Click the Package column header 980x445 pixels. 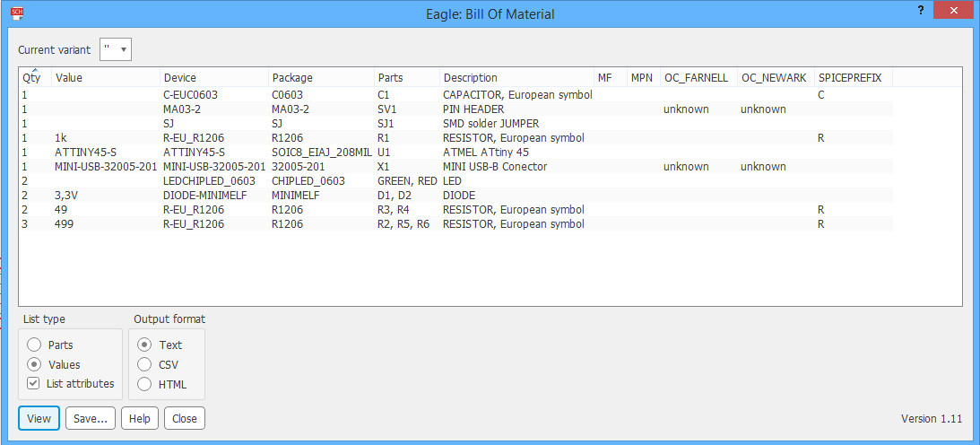coord(321,78)
